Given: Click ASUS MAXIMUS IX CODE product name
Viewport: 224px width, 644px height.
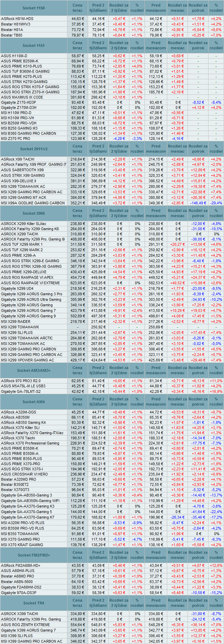Looking at the screenshot, I should click(22, 97).
